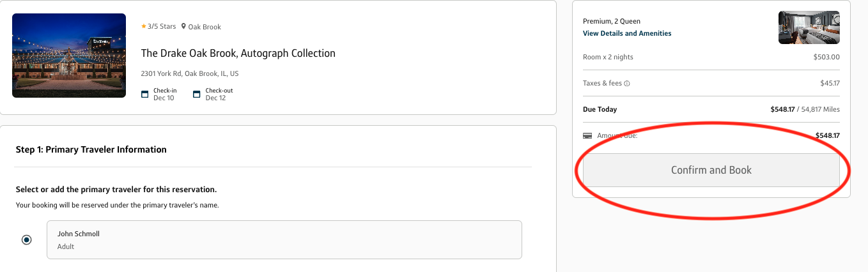The image size is (868, 272).
Task: Click the 2301 York Rd address text
Action: (x=190, y=74)
